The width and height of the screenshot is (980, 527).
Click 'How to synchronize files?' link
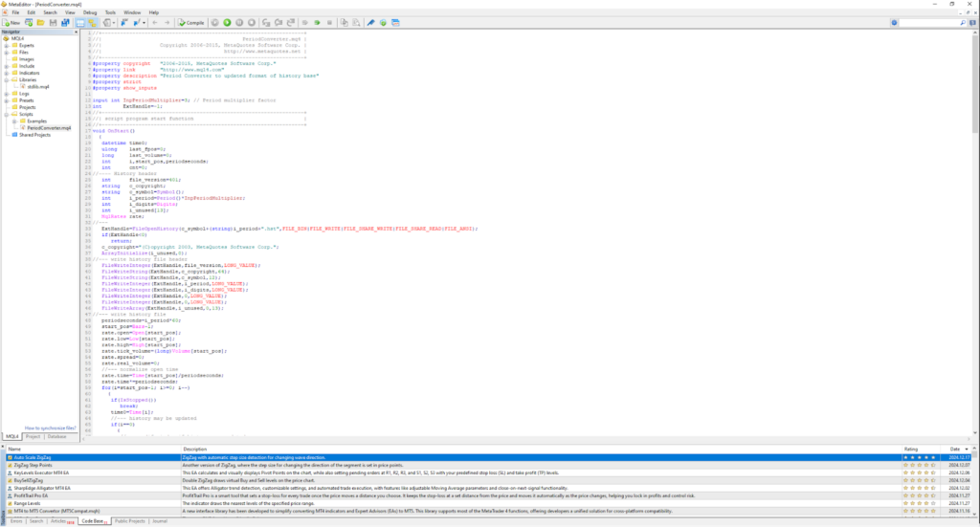click(50, 428)
